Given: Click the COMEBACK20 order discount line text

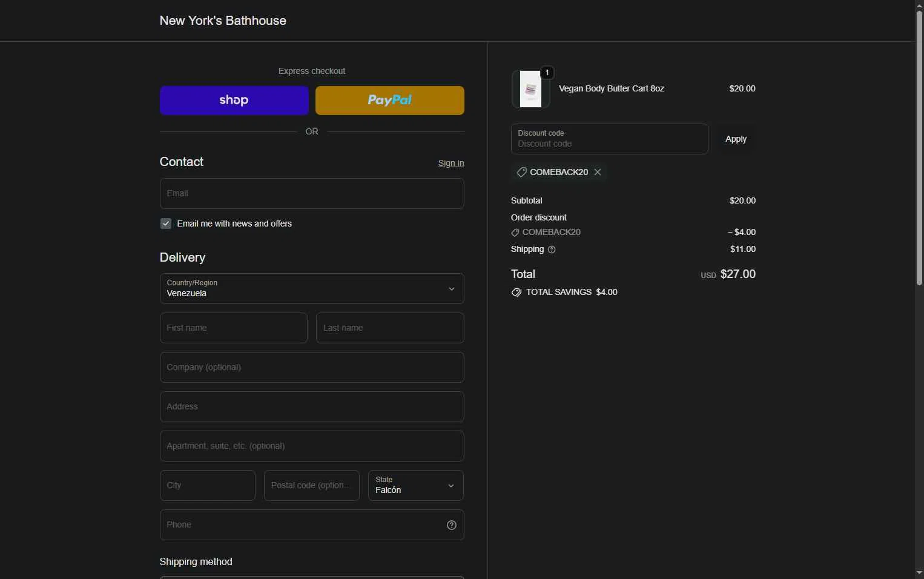Looking at the screenshot, I should coord(552,233).
